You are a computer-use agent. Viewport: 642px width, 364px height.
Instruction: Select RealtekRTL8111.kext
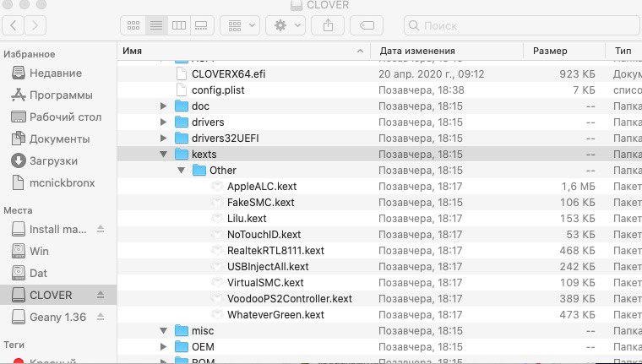click(275, 251)
